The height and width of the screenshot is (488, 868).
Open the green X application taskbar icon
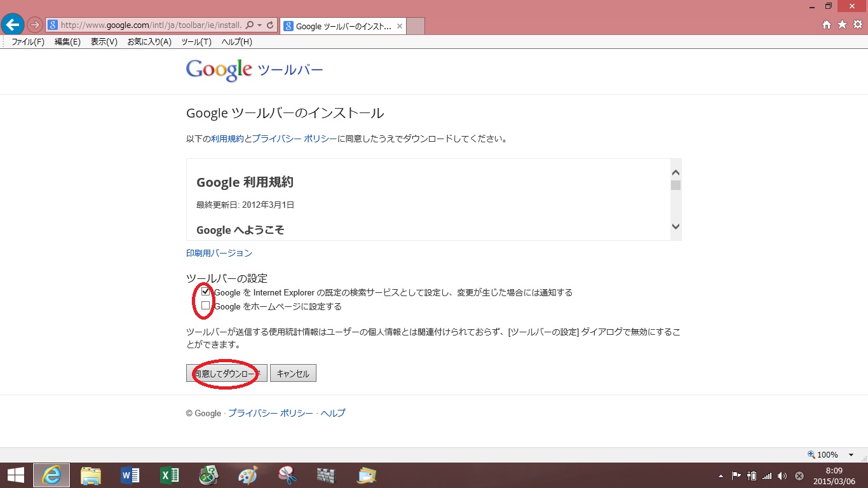pos(208,475)
